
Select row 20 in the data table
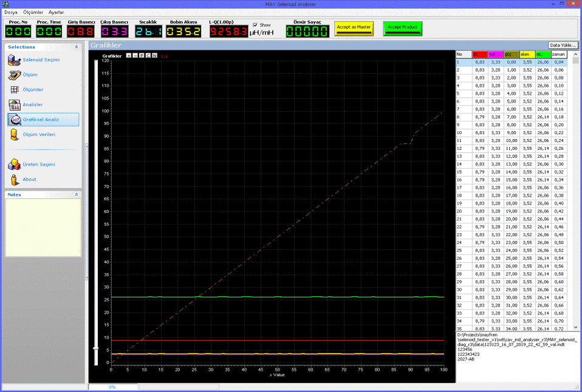pos(512,211)
